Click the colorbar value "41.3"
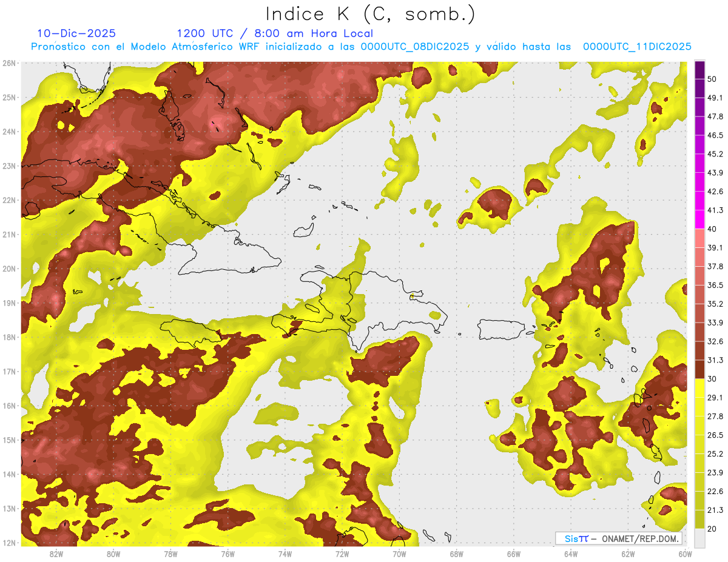This screenshot has height=562, width=728. point(715,210)
